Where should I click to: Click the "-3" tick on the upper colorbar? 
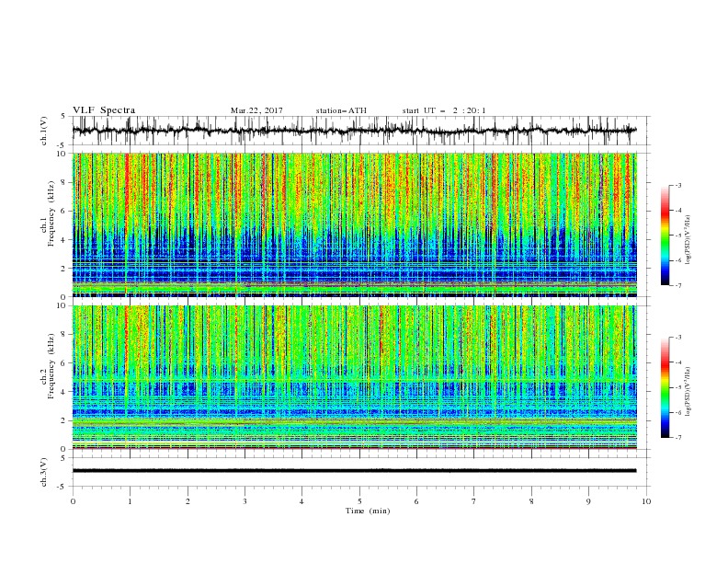[677, 185]
